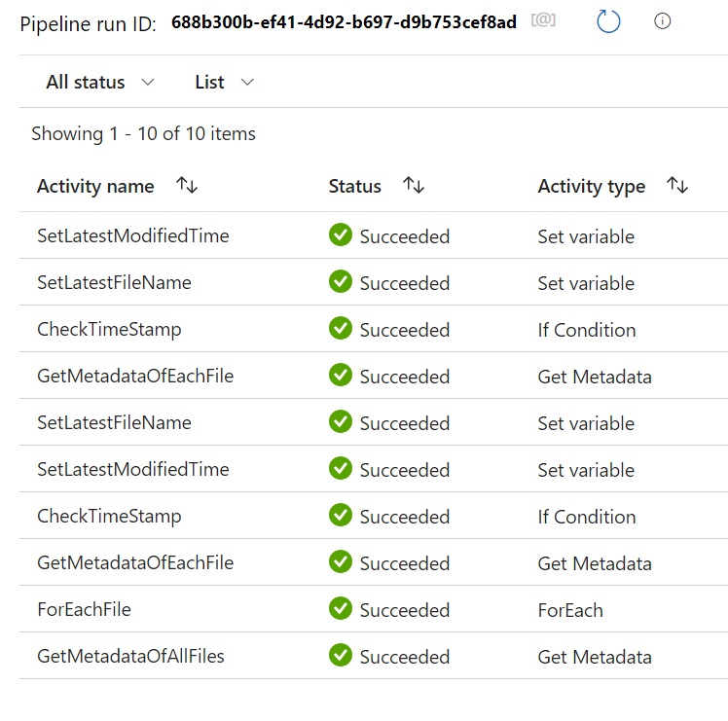Select the ForEachFile activity row
Screen dimensions: 728x721
pos(84,610)
